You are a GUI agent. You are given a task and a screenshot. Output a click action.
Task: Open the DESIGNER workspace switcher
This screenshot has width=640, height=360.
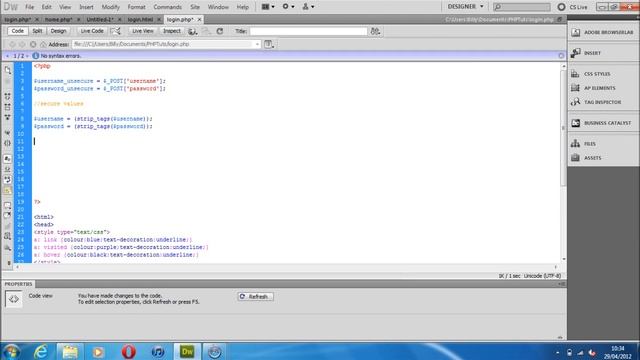point(465,7)
